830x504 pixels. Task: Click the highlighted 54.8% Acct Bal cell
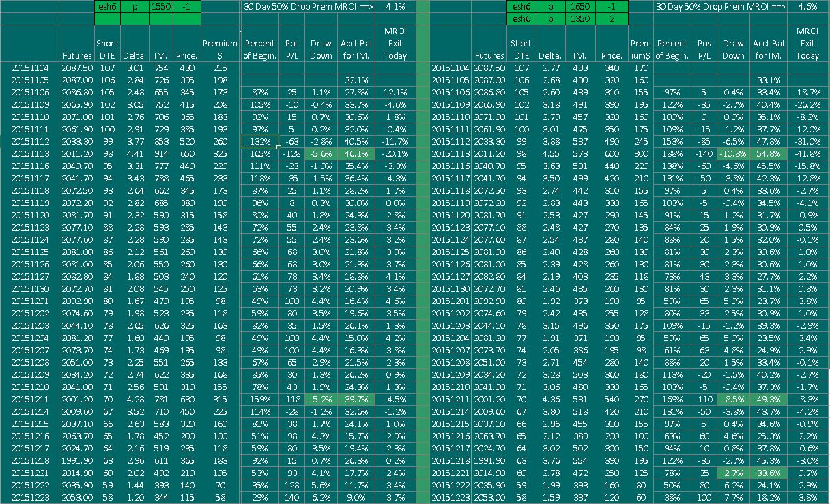pos(769,154)
